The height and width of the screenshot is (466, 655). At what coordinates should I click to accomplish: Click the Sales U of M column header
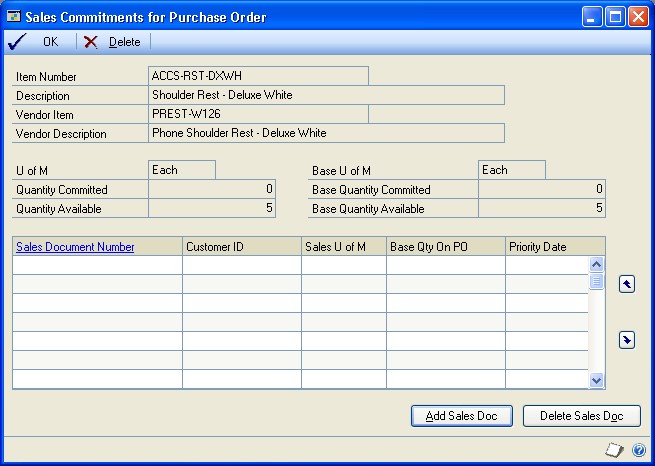point(344,246)
